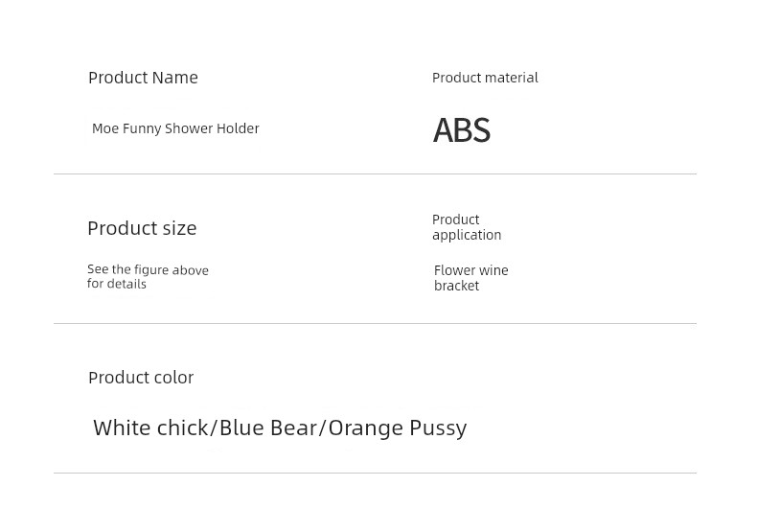
Task: Click the Product color heading
Action: [141, 378]
